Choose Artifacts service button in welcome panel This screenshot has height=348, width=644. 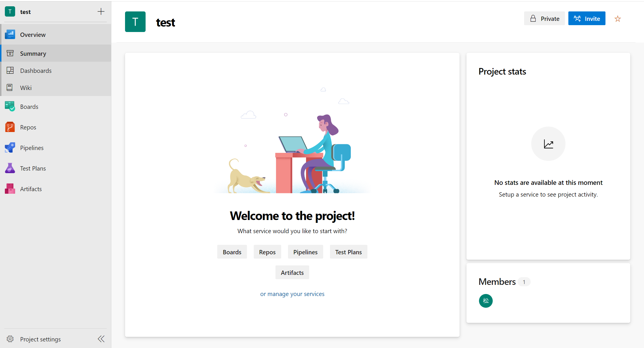click(292, 273)
